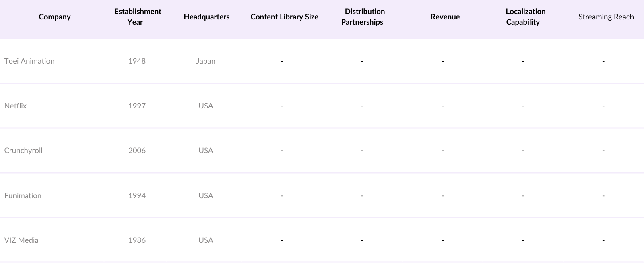Click the Revenue column header
Viewport: 644px width, 263px height.
coord(445,17)
